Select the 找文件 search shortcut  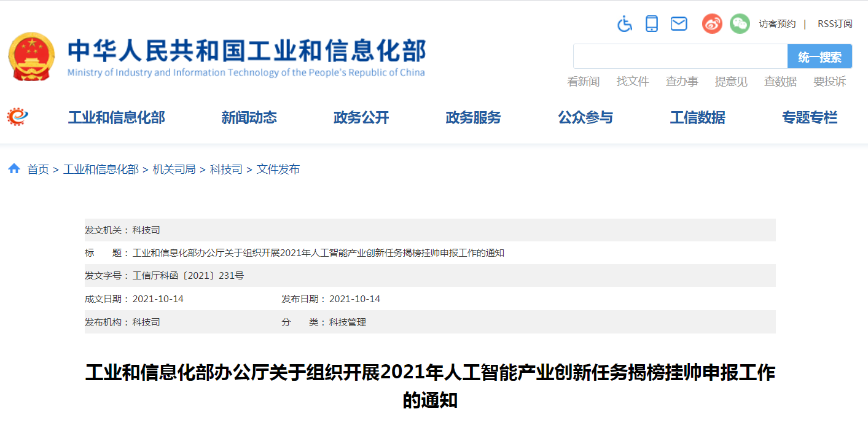[x=633, y=81]
